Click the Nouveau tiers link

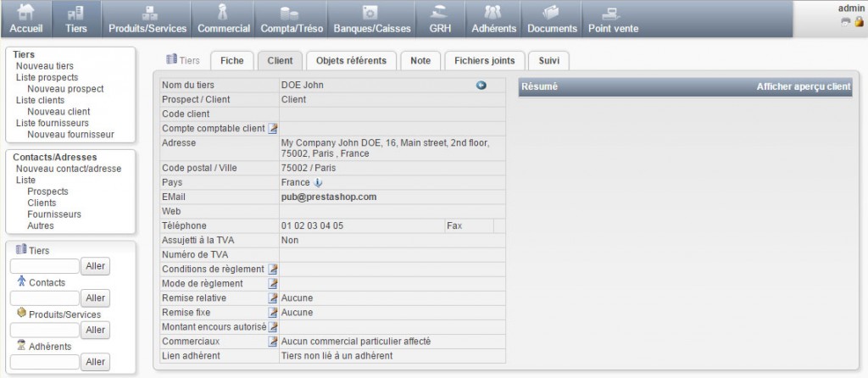(x=45, y=66)
